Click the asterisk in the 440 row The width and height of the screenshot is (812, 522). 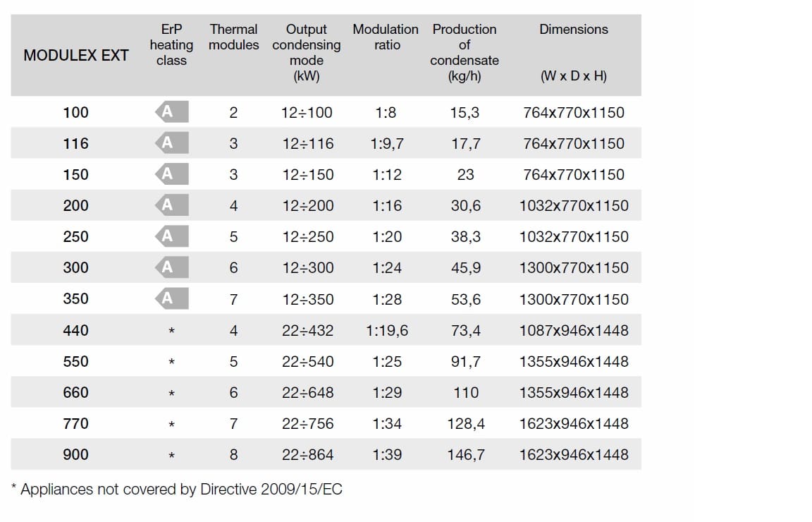click(x=172, y=331)
